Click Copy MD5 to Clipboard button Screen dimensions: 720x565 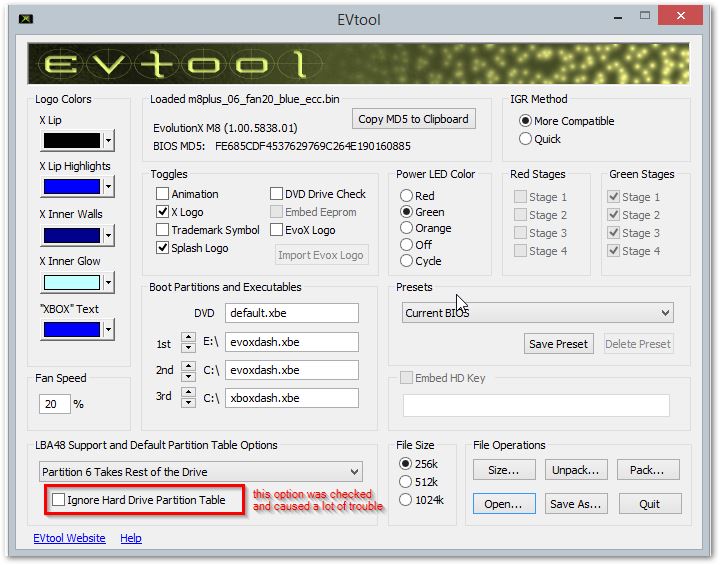(413, 119)
